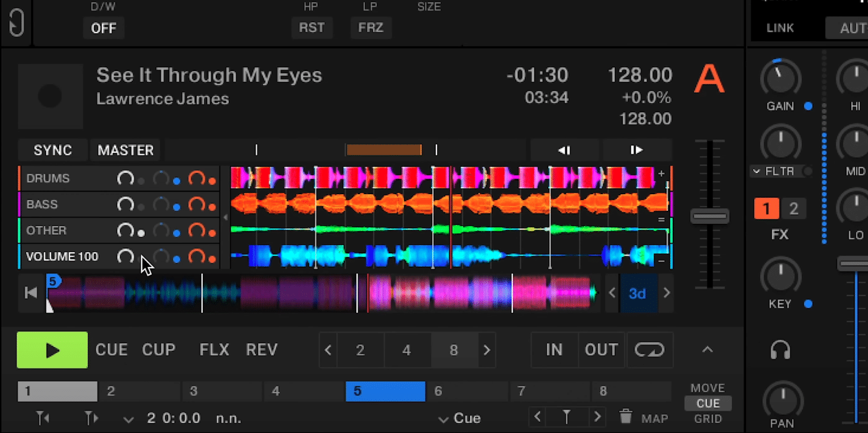Click the circular loop icon beside OUT

pyautogui.click(x=650, y=350)
